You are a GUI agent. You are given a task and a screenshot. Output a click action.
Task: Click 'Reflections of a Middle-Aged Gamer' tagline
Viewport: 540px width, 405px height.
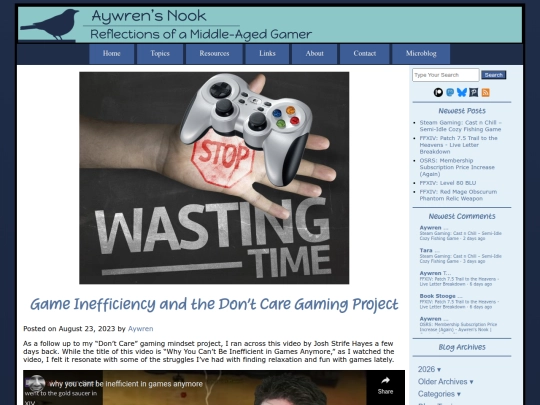pyautogui.click(x=201, y=34)
